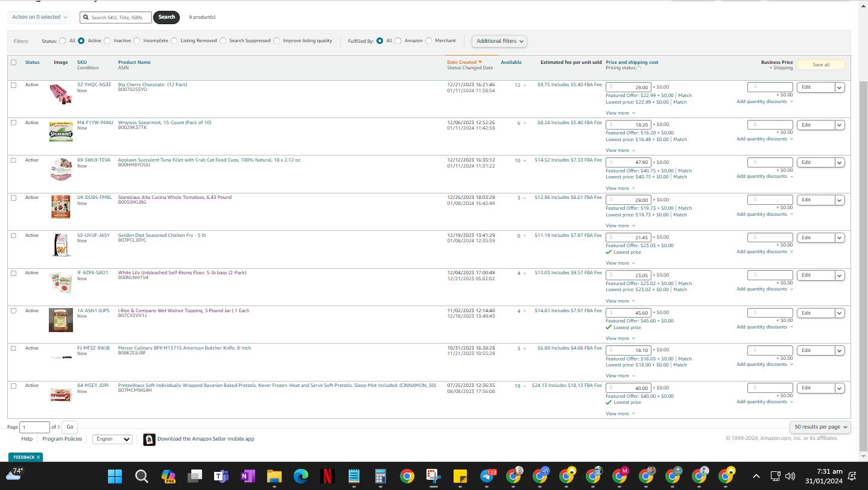Launch Copilot from the taskbar

click(x=168, y=476)
